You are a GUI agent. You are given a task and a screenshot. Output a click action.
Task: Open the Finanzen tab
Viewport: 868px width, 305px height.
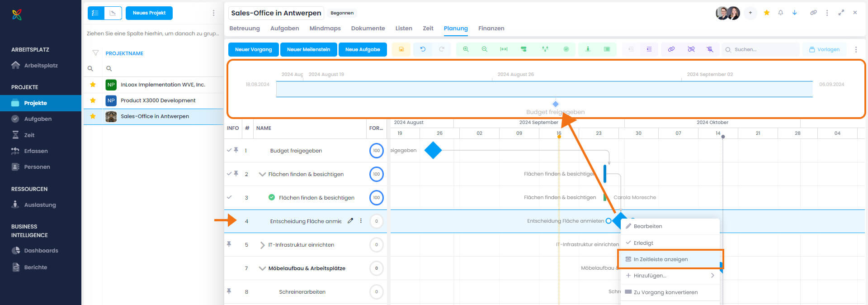click(491, 28)
